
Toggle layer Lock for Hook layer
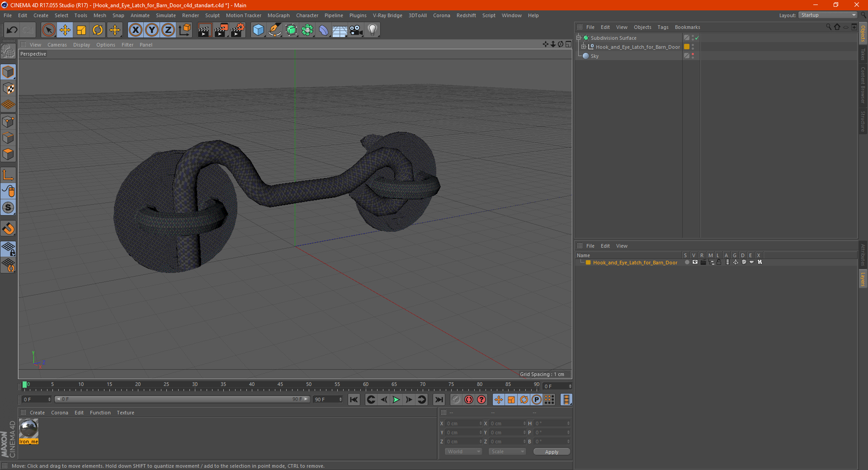coord(719,263)
